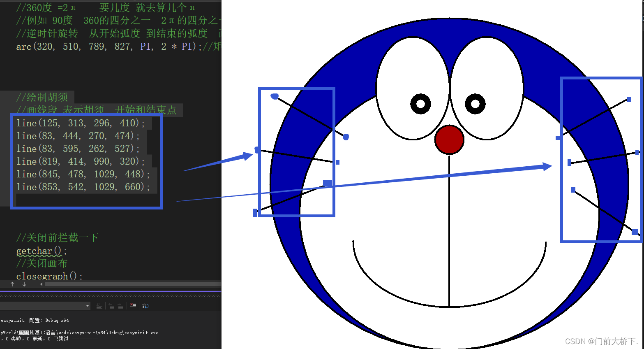
Task: Click the line(853, 542, 1029, 660) statement
Action: (x=83, y=187)
